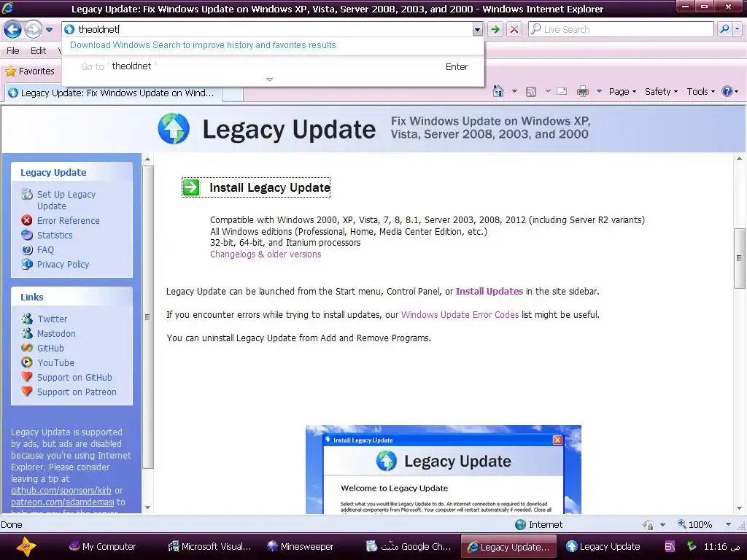Open the zoom level dropdown arrow

[729, 524]
